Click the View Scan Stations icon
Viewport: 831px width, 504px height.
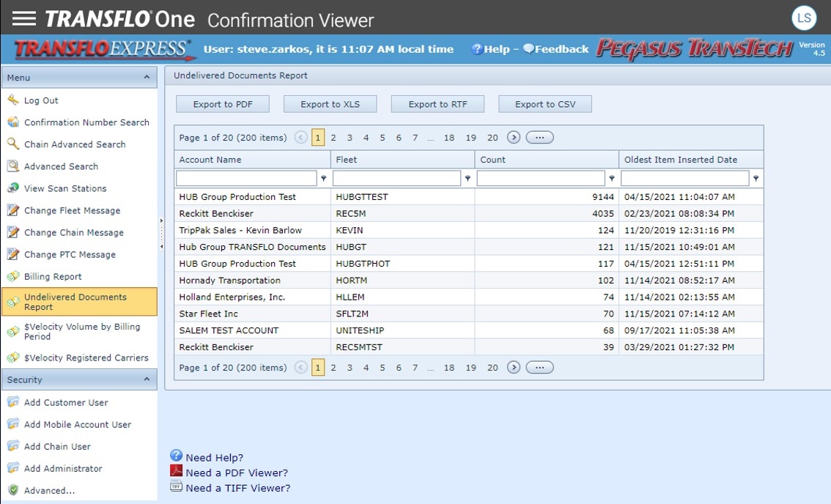[13, 188]
